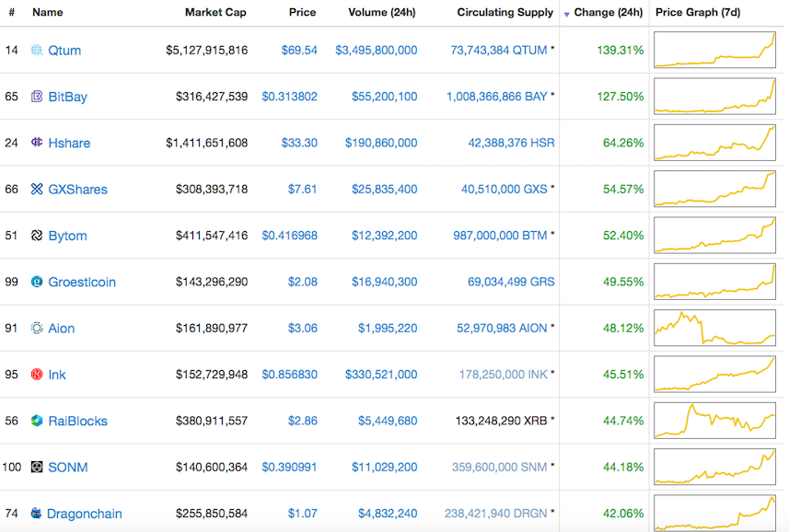Open the Aion coin page link

62,329
